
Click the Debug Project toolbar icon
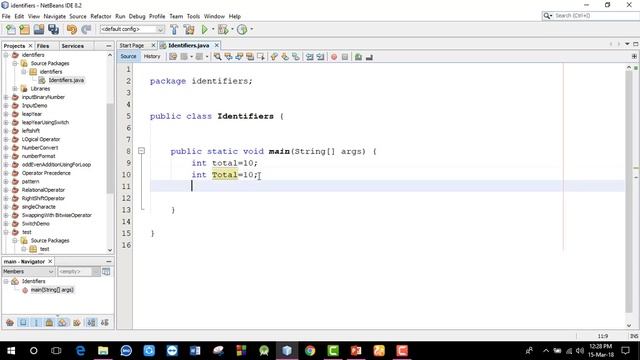[x=223, y=29]
